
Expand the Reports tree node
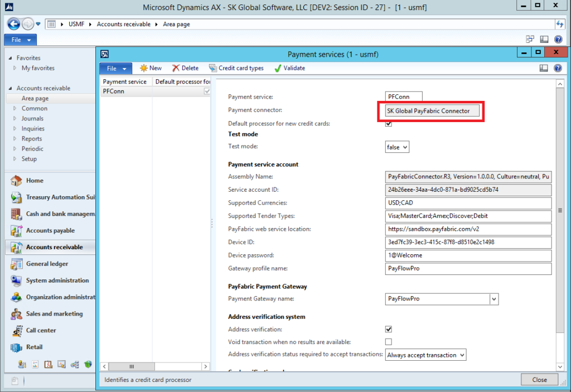(x=15, y=138)
